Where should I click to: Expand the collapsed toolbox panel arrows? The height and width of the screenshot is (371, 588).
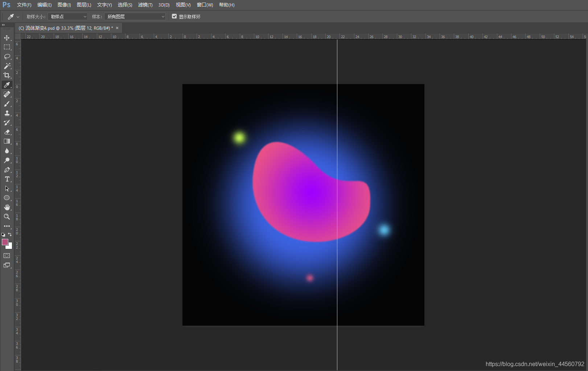pos(3,25)
